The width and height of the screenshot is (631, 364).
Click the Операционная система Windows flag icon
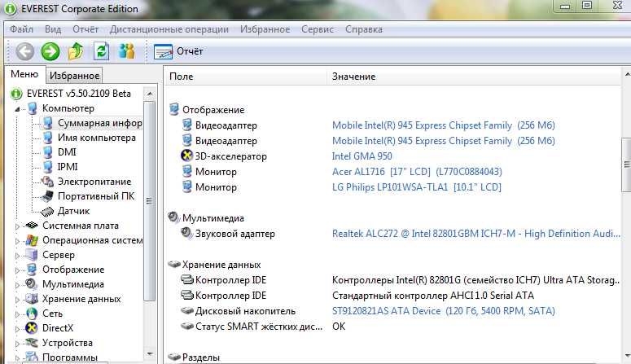pos(32,240)
